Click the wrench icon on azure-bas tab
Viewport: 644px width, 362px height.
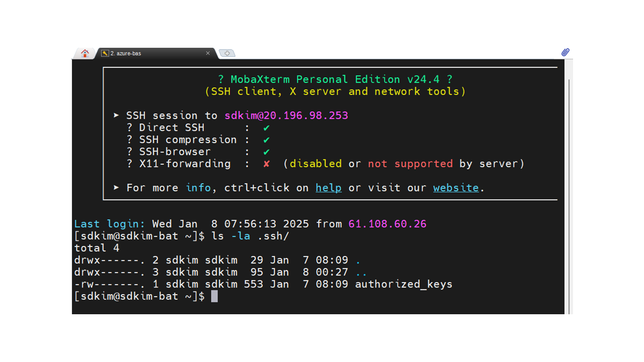pos(105,53)
